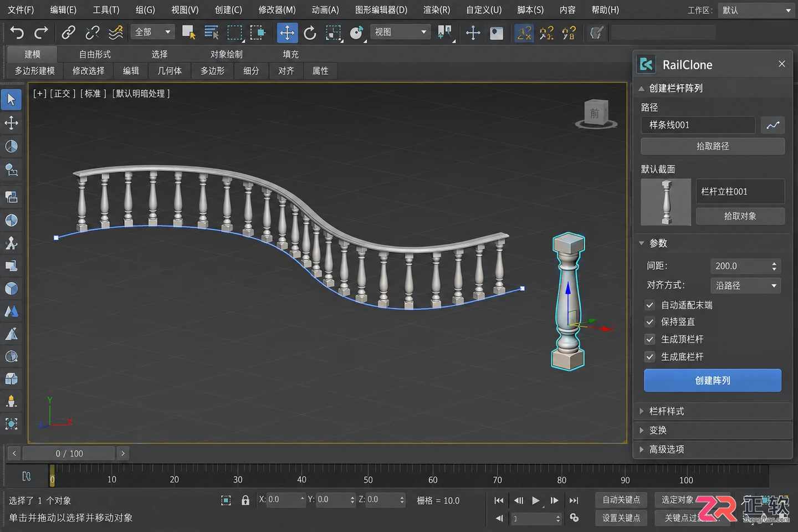
Task: Open the 全部 selection filter dropdown
Action: pyautogui.click(x=154, y=32)
